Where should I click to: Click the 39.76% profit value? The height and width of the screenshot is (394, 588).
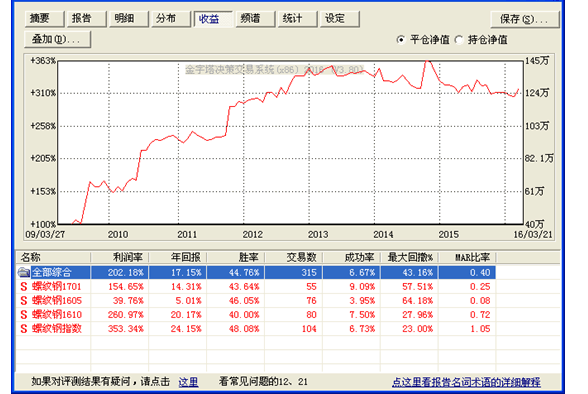(128, 301)
